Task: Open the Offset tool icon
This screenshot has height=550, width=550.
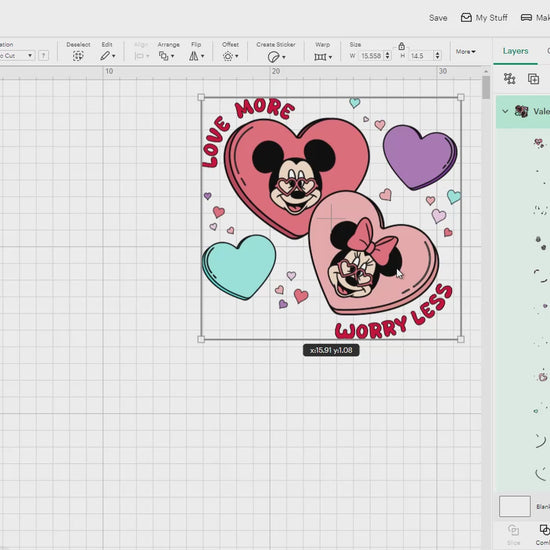Action: [x=228, y=56]
